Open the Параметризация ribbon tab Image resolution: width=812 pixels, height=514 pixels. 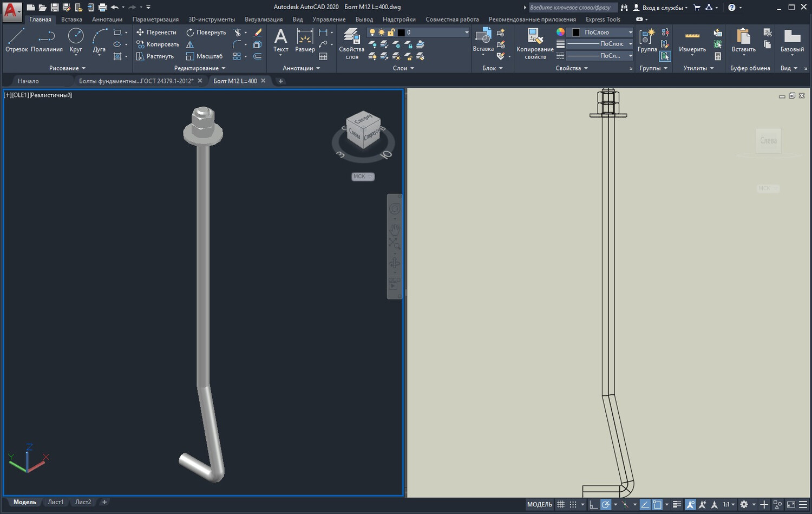[155, 19]
